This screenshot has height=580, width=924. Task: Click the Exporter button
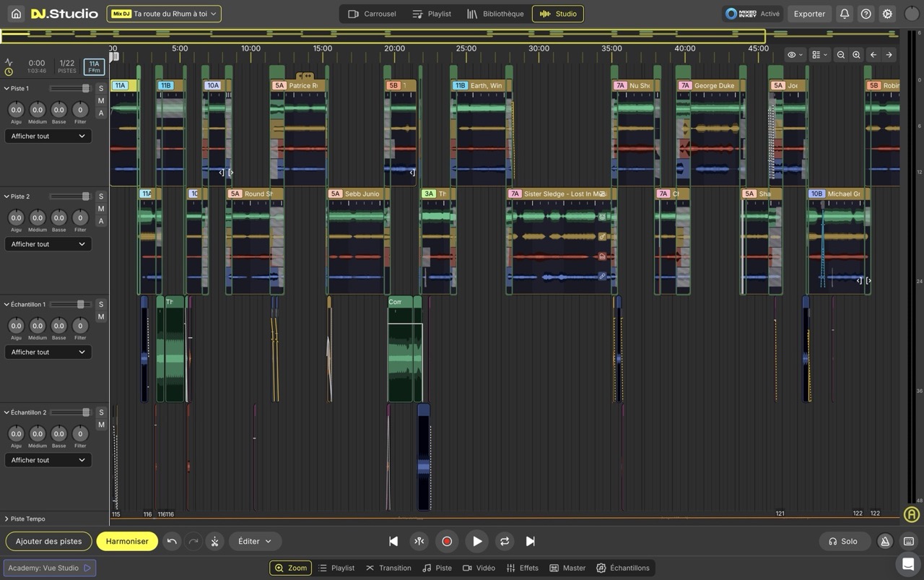[x=809, y=14]
